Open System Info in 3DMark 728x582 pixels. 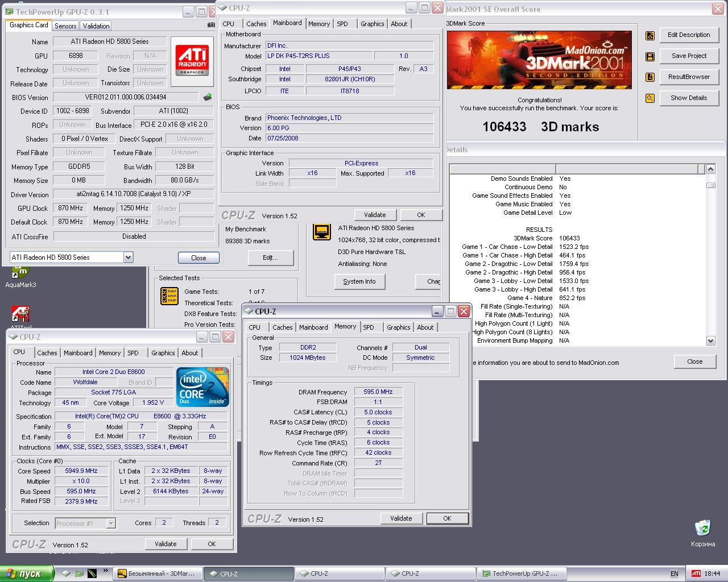[359, 281]
